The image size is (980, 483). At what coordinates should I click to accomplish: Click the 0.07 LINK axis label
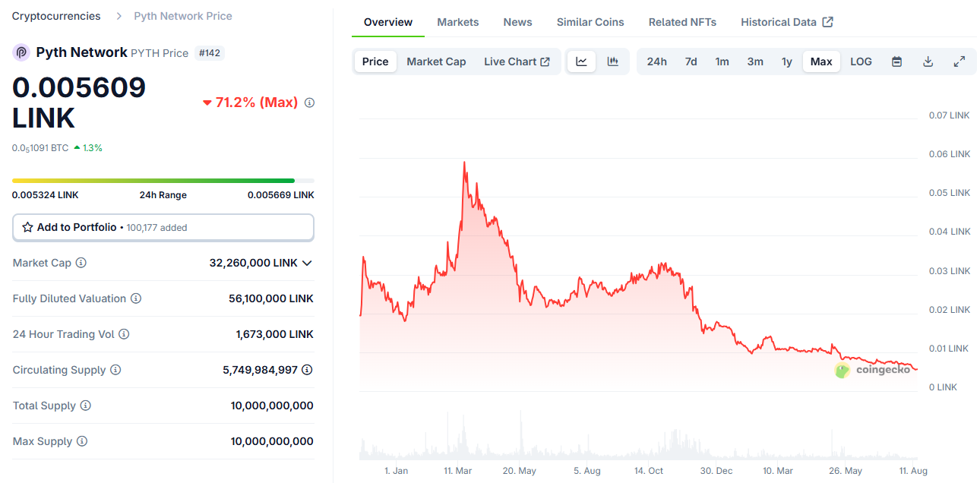coord(950,115)
